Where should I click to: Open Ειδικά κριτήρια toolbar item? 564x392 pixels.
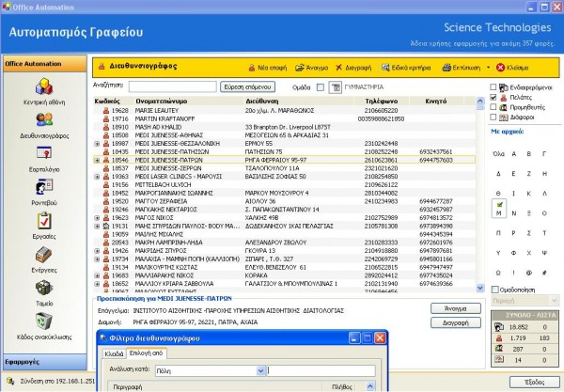406,68
